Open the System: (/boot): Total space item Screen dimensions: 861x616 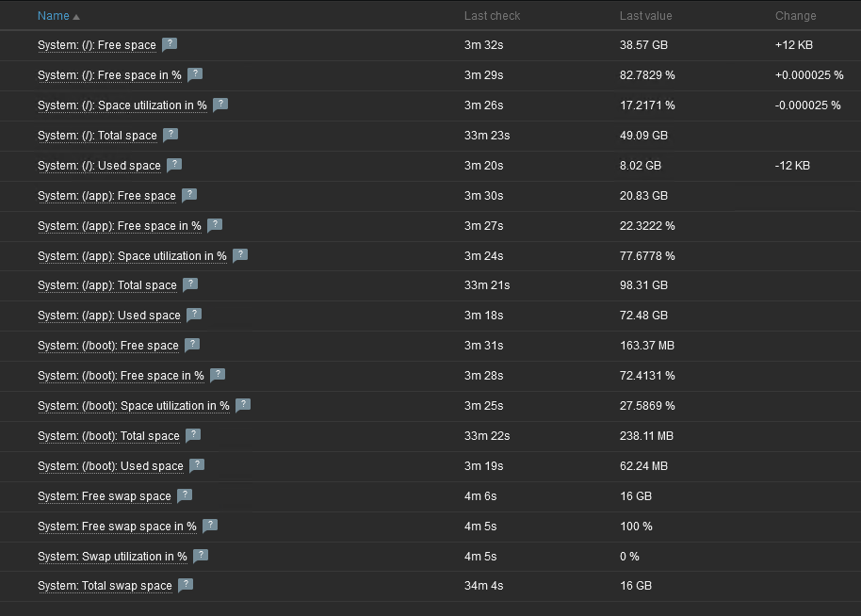click(108, 436)
